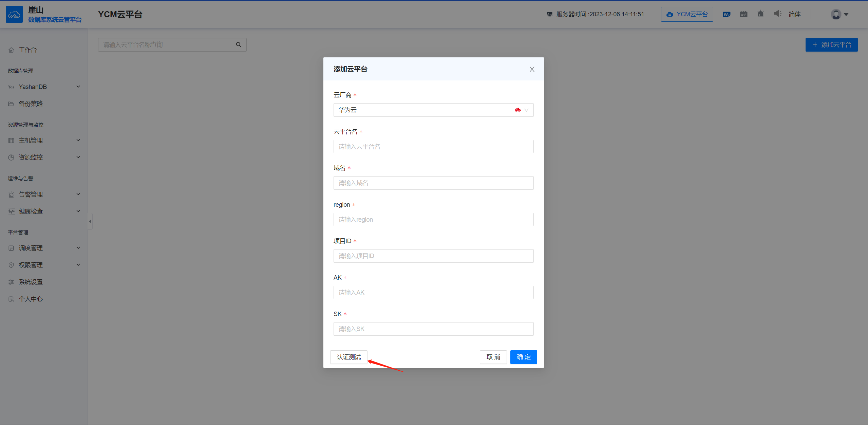Collapse the sidebar using the handle arrow
The width and height of the screenshot is (868, 425).
tap(90, 221)
